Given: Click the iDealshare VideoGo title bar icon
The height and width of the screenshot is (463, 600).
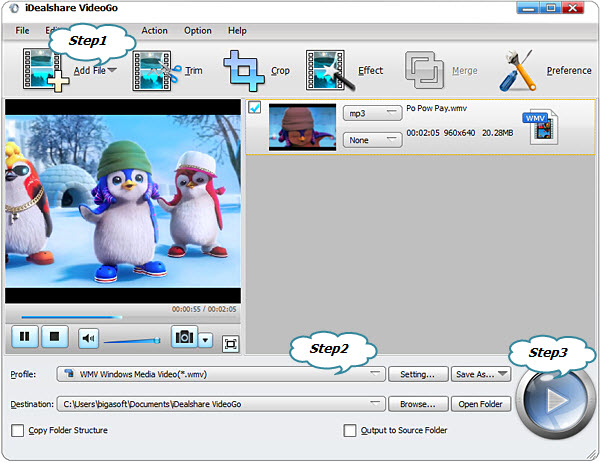Looking at the screenshot, I should [14, 8].
